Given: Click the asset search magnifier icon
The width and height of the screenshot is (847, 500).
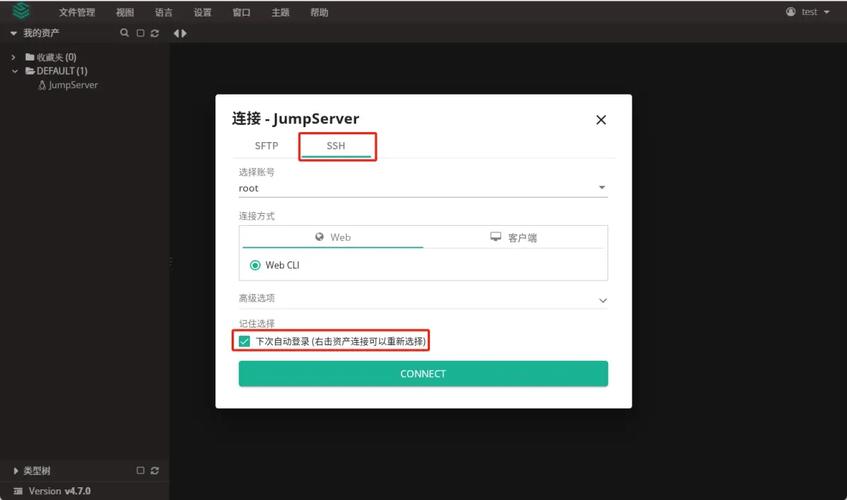Looking at the screenshot, I should (x=124, y=33).
